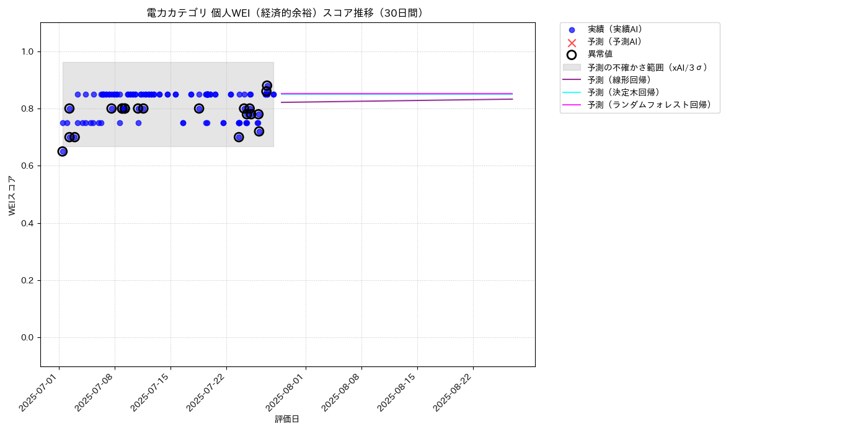Click the '0.0' y-axis tick label
Viewport: 868px width, 434px height.
[28, 337]
